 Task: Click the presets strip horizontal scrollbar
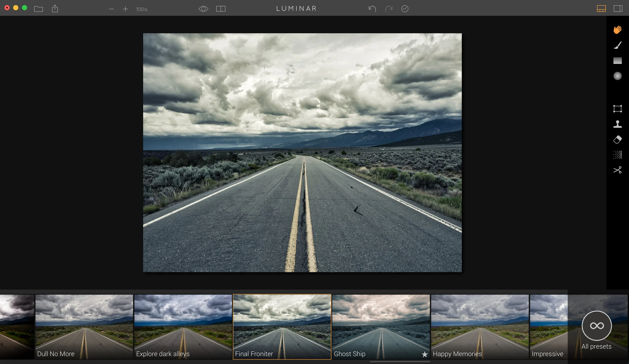pos(400,362)
